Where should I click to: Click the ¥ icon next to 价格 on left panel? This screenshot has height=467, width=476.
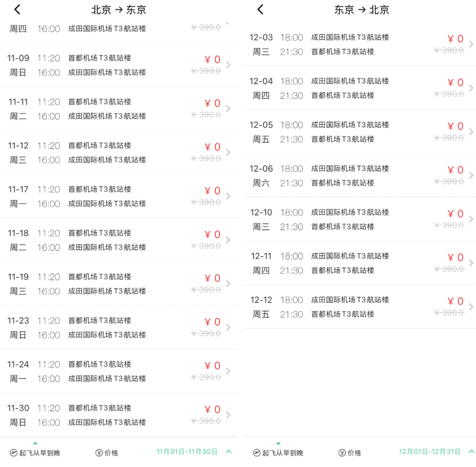(x=98, y=452)
